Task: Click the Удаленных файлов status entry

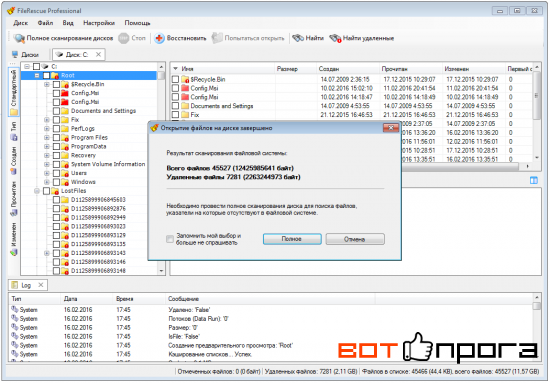Action: (311, 371)
